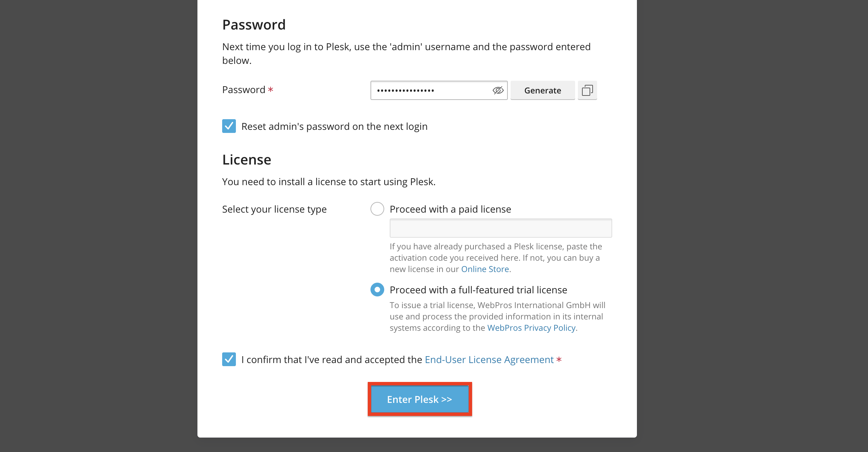Viewport: 868px width, 452px height.
Task: Click the 'License' section heading
Action: tap(247, 160)
